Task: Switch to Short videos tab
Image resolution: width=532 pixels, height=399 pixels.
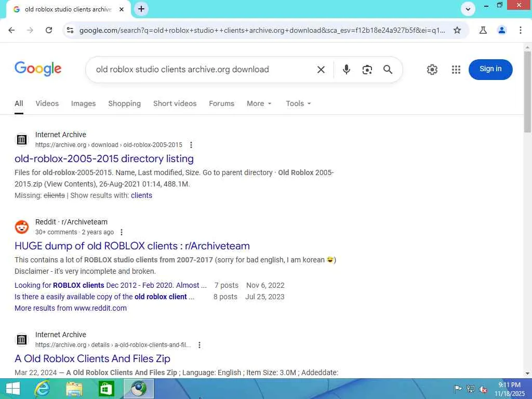Action: click(175, 103)
